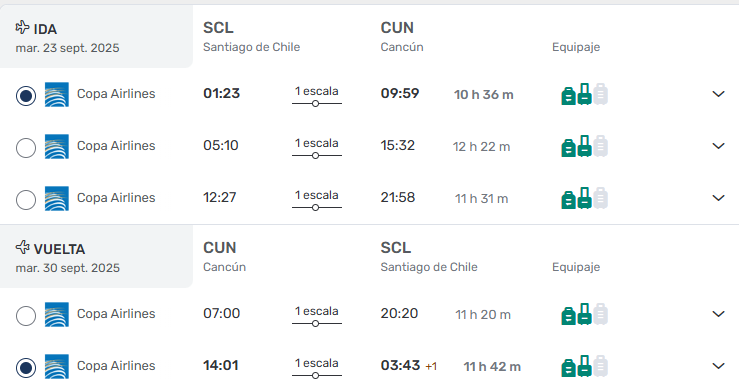Show details of 14:01 return flight
The width and height of the screenshot is (739, 389).
click(718, 365)
